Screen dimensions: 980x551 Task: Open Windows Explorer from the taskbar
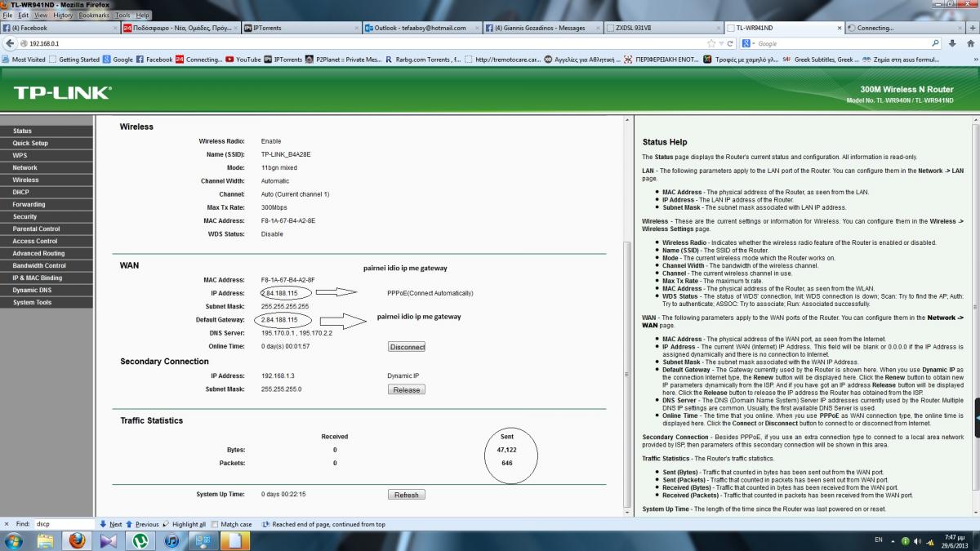coord(45,540)
